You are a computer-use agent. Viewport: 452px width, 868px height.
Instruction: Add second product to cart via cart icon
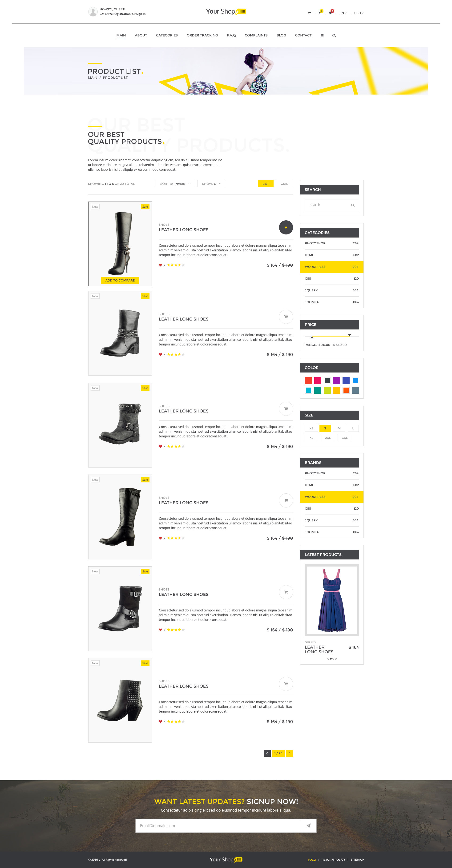[x=286, y=317]
